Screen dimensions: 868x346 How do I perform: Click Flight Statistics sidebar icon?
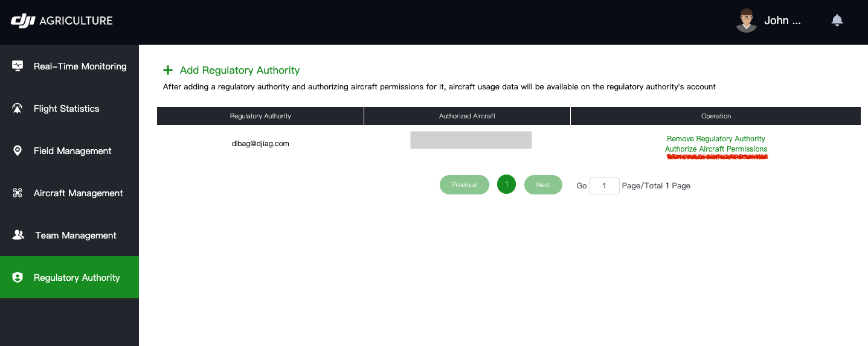[x=18, y=109]
